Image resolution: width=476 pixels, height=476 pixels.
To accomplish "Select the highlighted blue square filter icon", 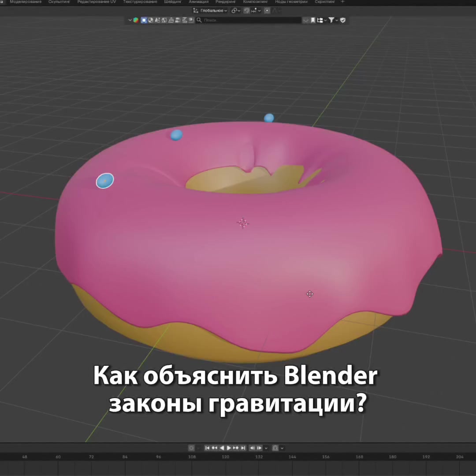I will point(144,20).
